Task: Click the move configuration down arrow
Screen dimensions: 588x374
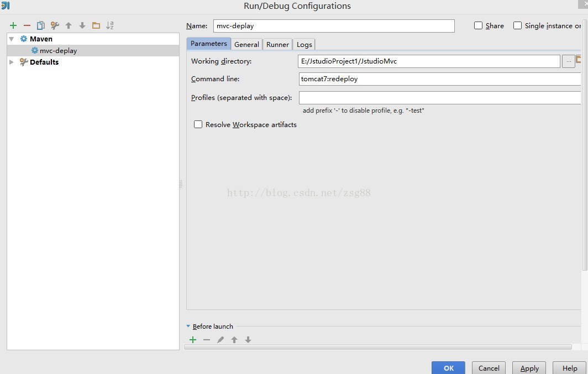Action: coord(82,25)
